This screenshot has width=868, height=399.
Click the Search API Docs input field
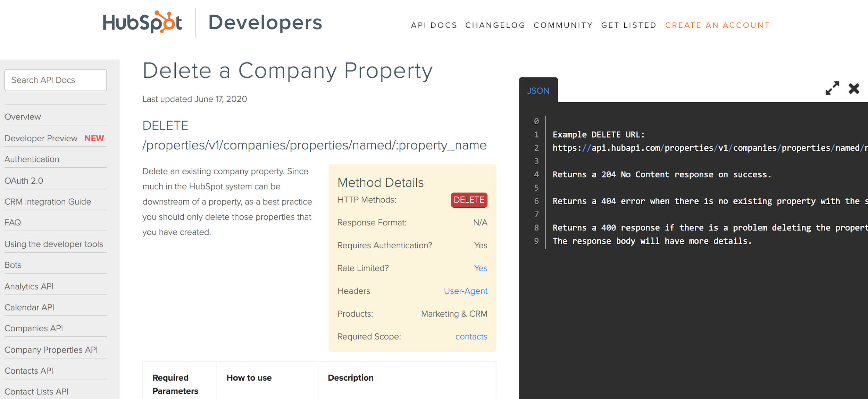click(x=56, y=80)
